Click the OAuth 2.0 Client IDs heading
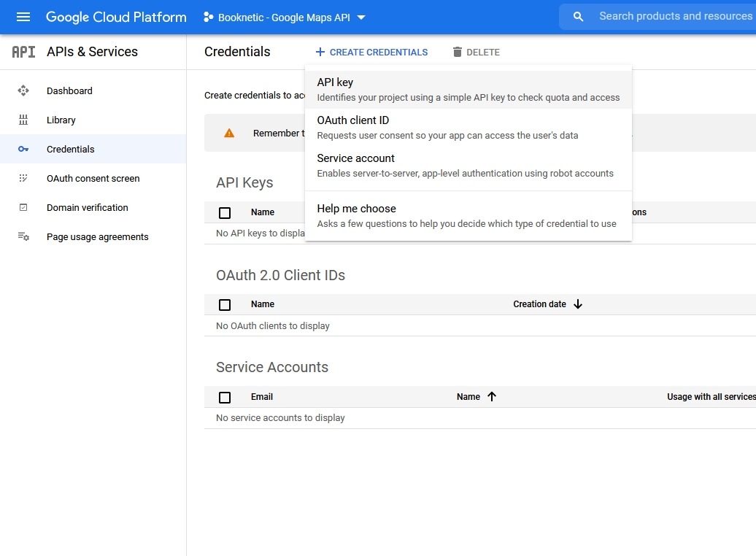The image size is (756, 556). 281,275
